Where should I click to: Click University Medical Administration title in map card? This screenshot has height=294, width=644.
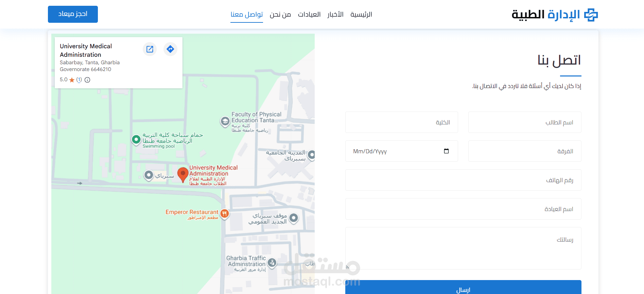coord(86,50)
